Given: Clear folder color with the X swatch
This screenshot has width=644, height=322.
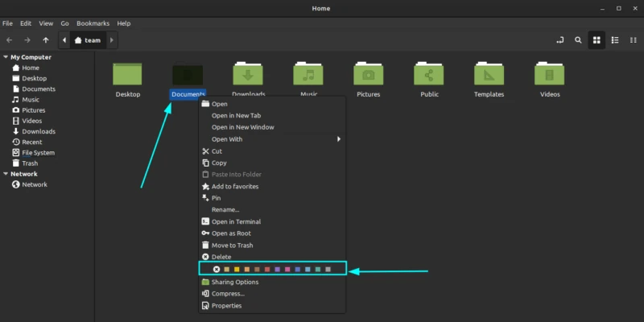Looking at the screenshot, I should coord(216,269).
